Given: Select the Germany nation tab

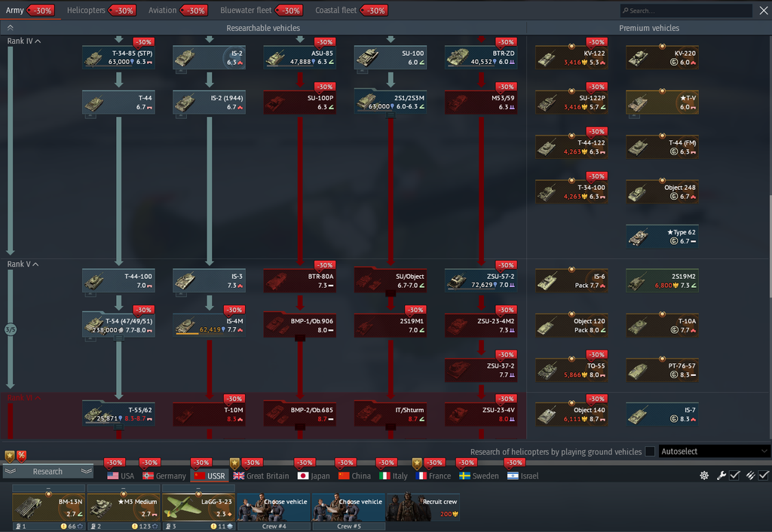Looking at the screenshot, I should [164, 476].
